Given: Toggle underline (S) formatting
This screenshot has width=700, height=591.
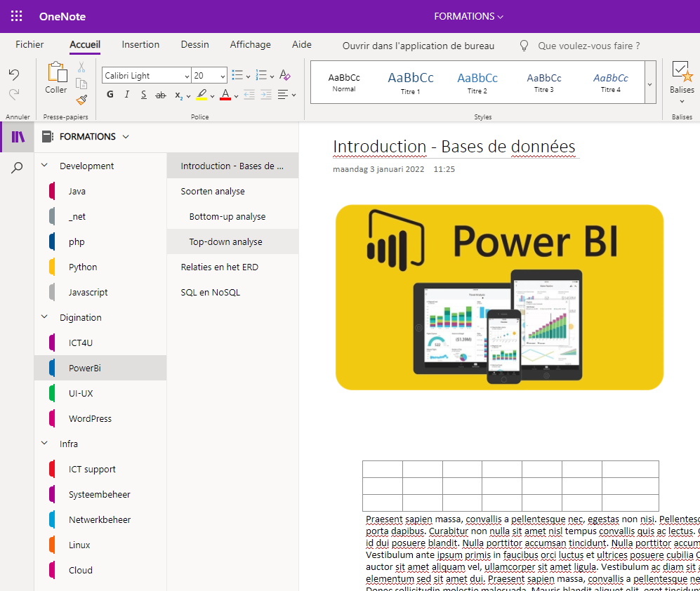Looking at the screenshot, I should (144, 95).
